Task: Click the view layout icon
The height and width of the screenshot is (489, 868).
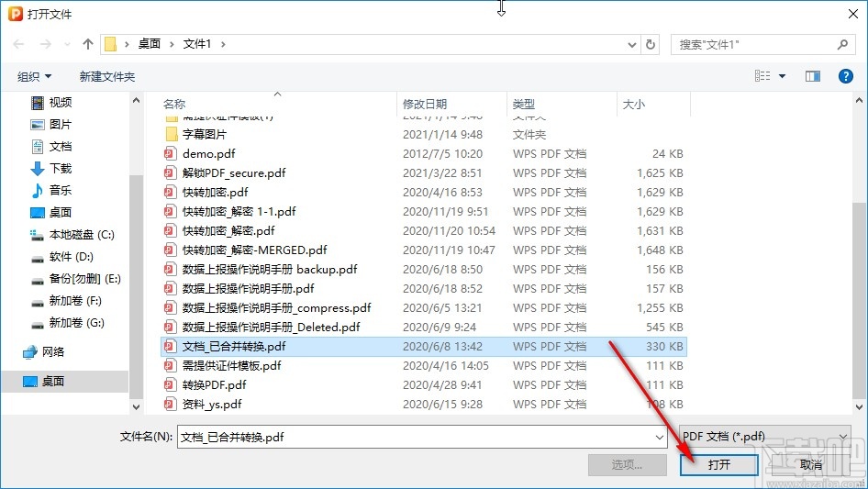Action: tap(762, 76)
